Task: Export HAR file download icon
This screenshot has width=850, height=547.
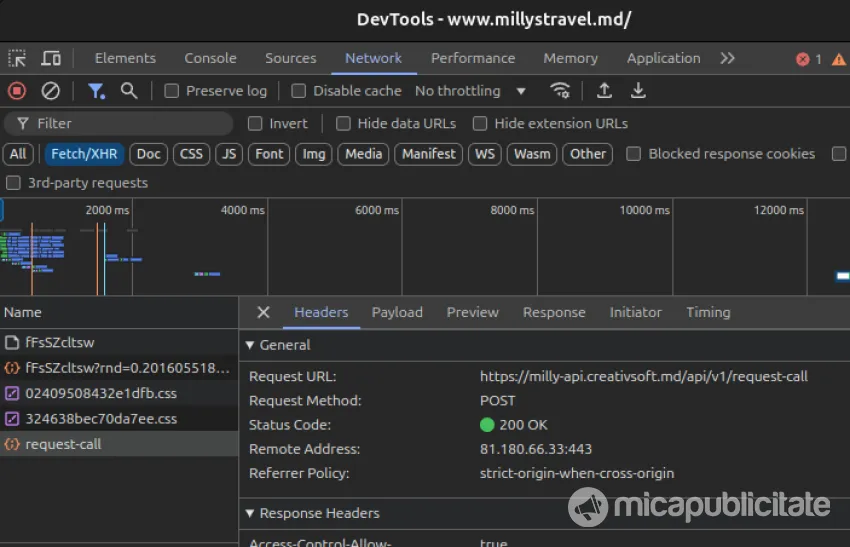Action: tap(638, 91)
